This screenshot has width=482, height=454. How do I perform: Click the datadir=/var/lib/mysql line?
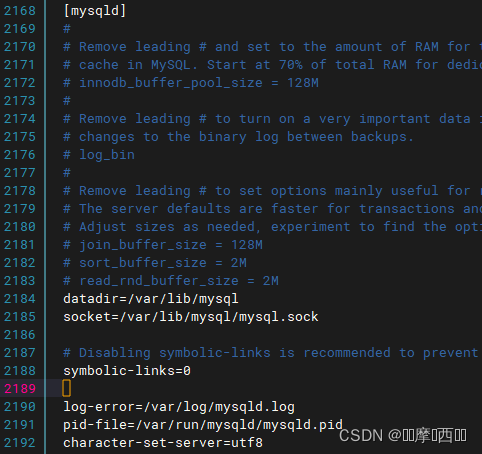(x=151, y=299)
